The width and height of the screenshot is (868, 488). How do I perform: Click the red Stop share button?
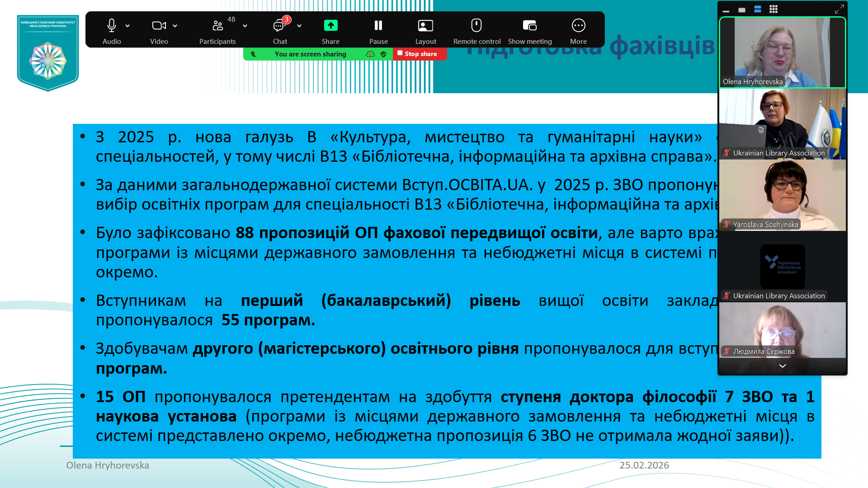pyautogui.click(x=420, y=54)
